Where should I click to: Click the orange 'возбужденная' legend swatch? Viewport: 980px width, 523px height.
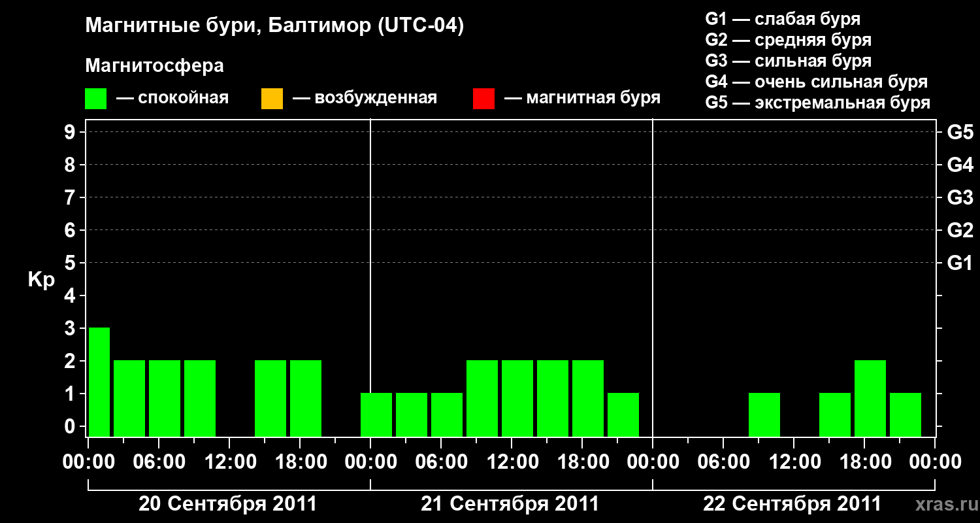tap(272, 99)
